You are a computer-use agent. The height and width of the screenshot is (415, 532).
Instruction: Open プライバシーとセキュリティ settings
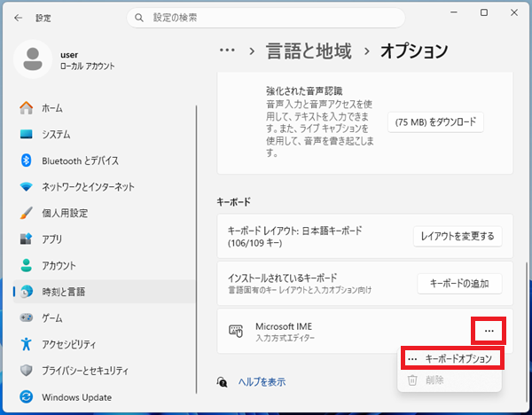[x=84, y=370]
